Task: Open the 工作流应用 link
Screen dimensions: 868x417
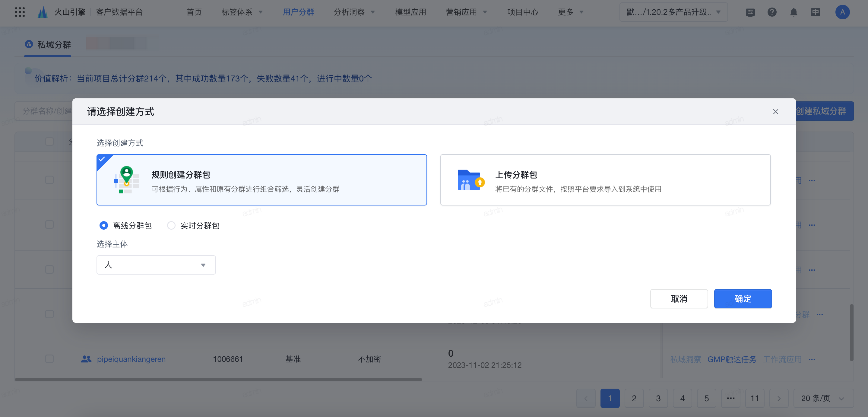Action: (782, 359)
